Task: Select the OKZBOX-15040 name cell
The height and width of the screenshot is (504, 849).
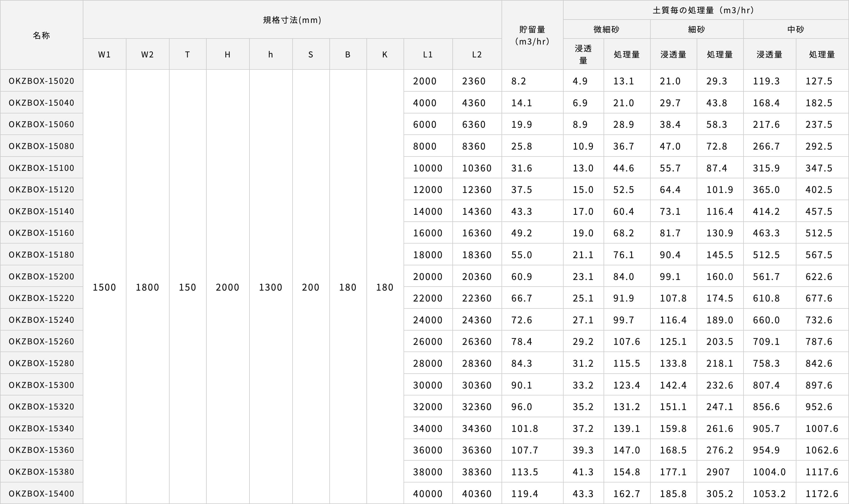Action: (41, 103)
